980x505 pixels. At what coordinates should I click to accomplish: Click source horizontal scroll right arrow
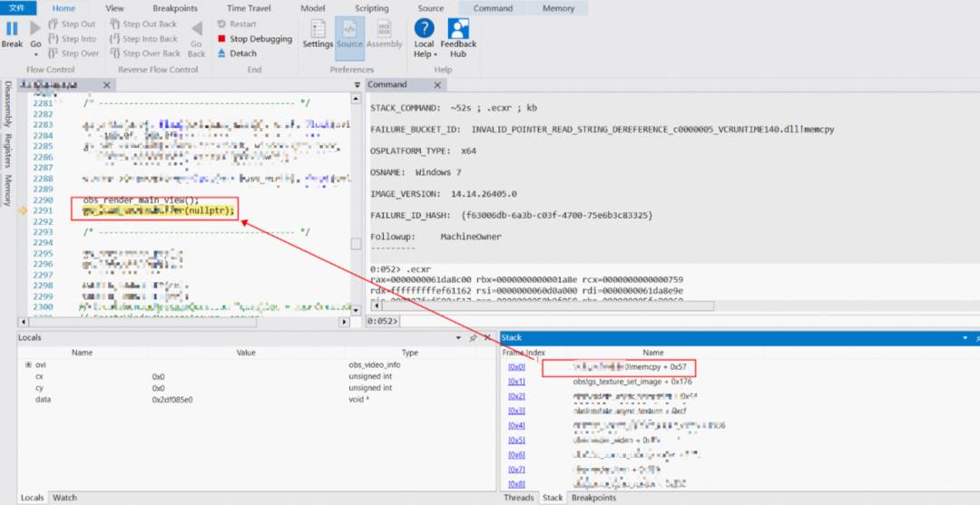click(344, 322)
